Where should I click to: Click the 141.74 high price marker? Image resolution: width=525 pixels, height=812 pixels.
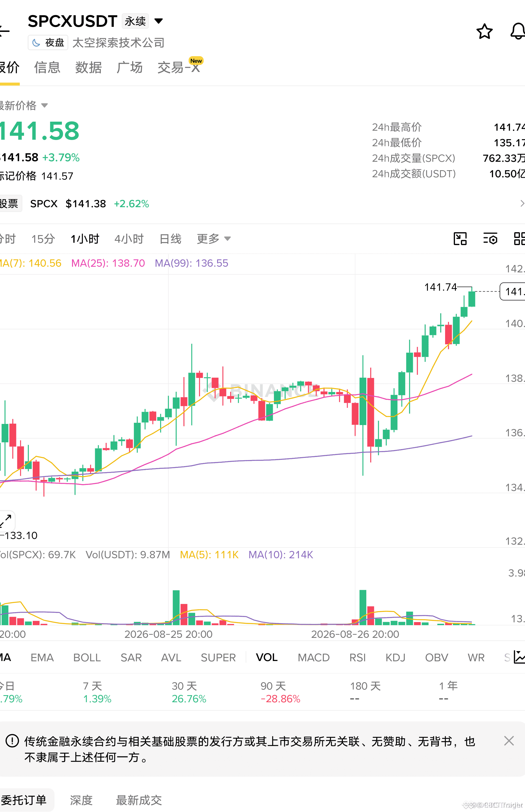(x=441, y=287)
